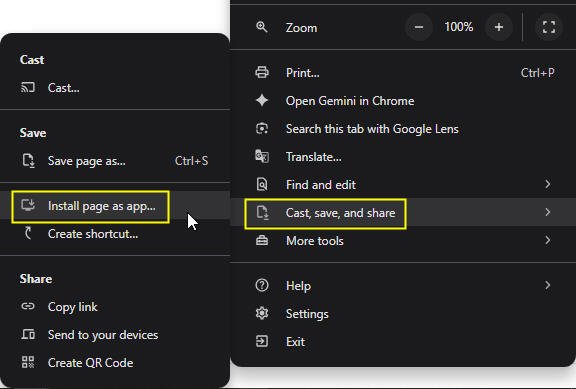Screen dimensions: 576x389
Task: Select Cast... in the submenu
Action: click(x=115, y=87)
